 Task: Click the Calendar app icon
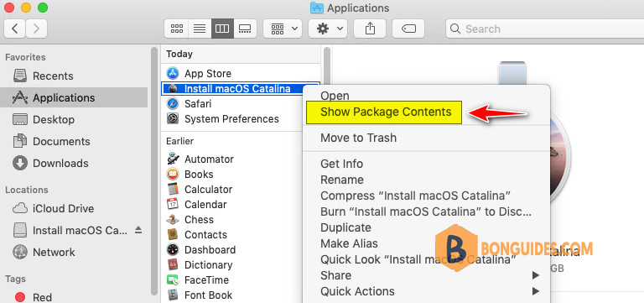(173, 204)
